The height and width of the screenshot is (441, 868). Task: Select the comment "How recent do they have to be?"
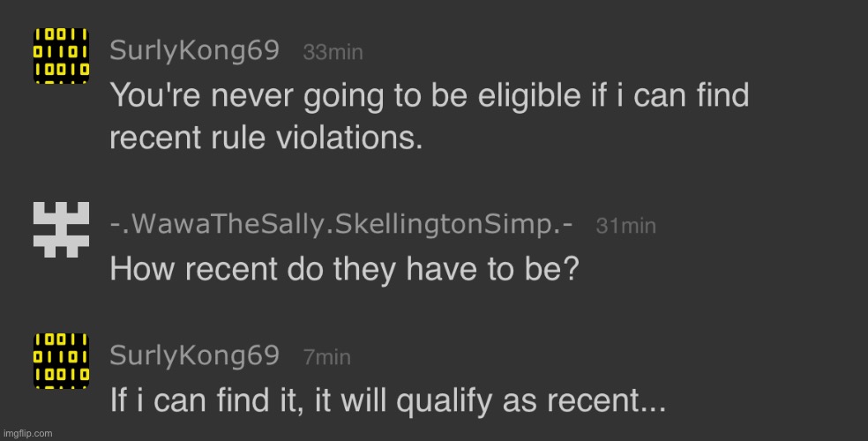click(x=344, y=270)
